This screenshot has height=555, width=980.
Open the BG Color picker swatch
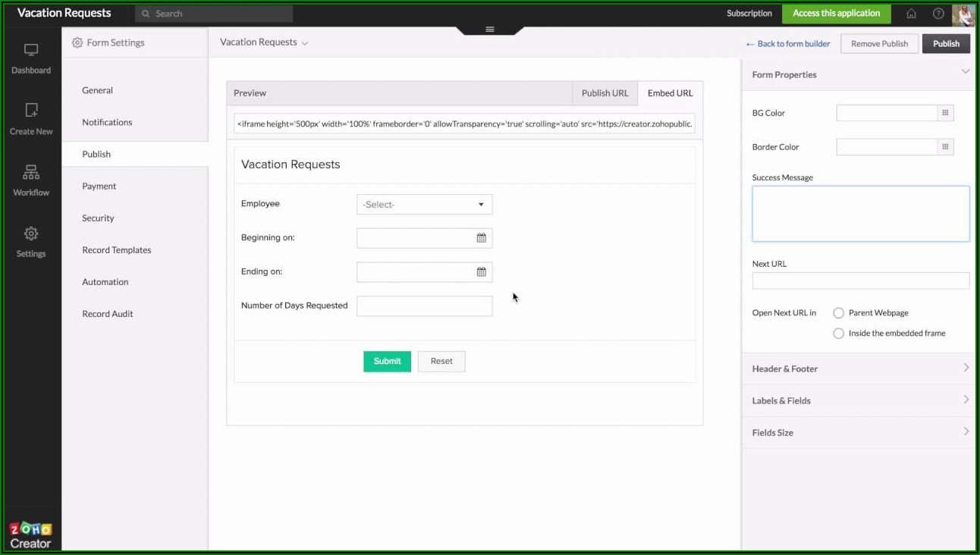point(945,113)
